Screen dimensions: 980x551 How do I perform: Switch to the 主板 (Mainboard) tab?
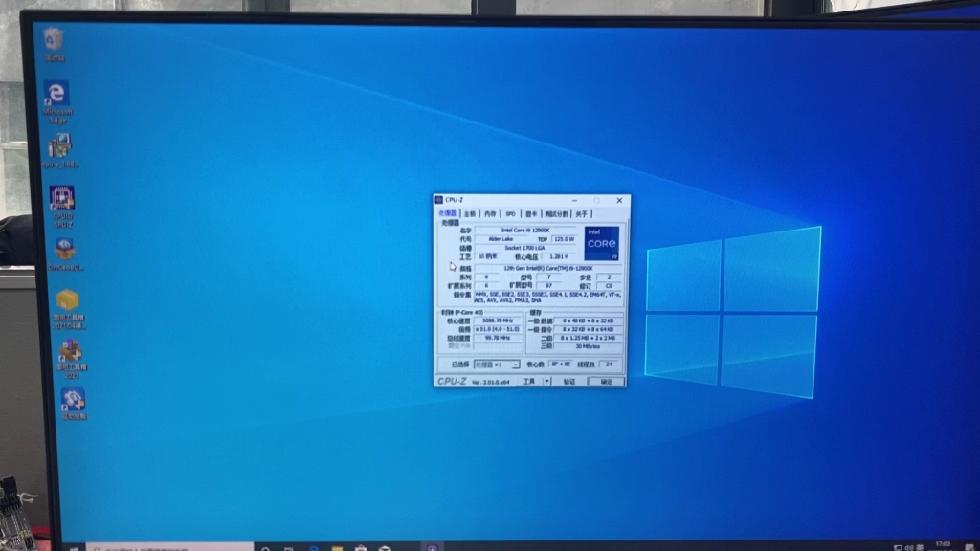click(467, 213)
